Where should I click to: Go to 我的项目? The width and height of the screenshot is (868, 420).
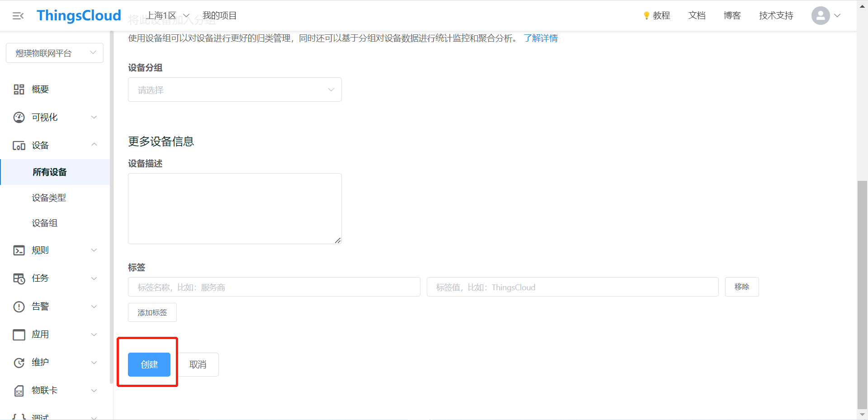[219, 15]
